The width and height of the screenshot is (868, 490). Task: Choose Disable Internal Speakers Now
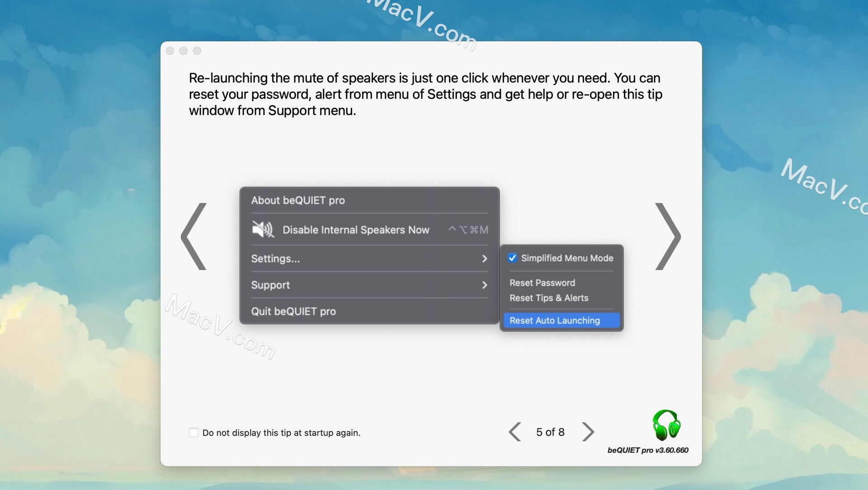(x=369, y=230)
